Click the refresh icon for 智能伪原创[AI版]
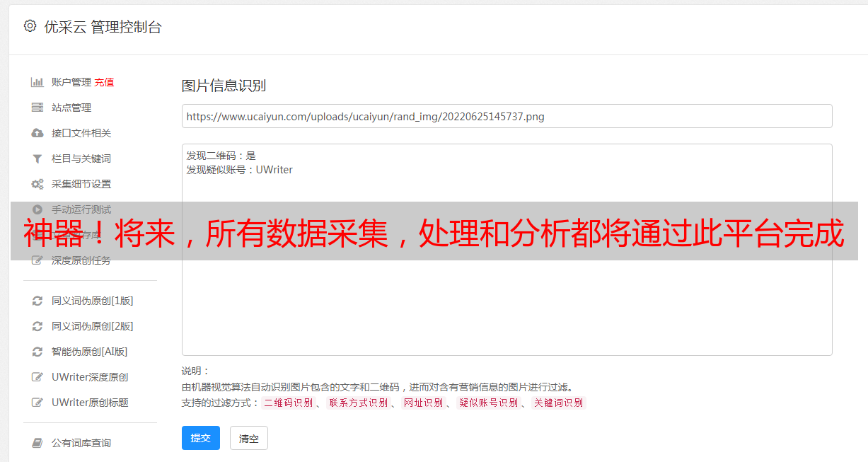The width and height of the screenshot is (868, 462). click(37, 352)
